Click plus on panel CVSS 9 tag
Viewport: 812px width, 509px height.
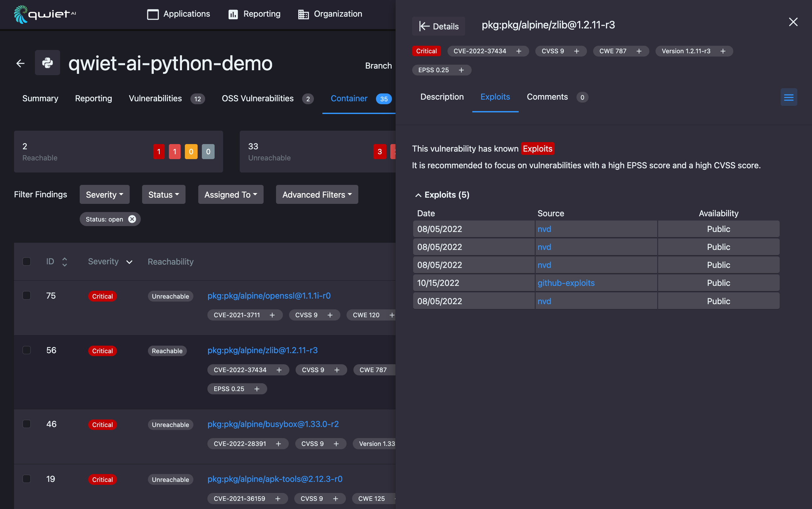577,51
